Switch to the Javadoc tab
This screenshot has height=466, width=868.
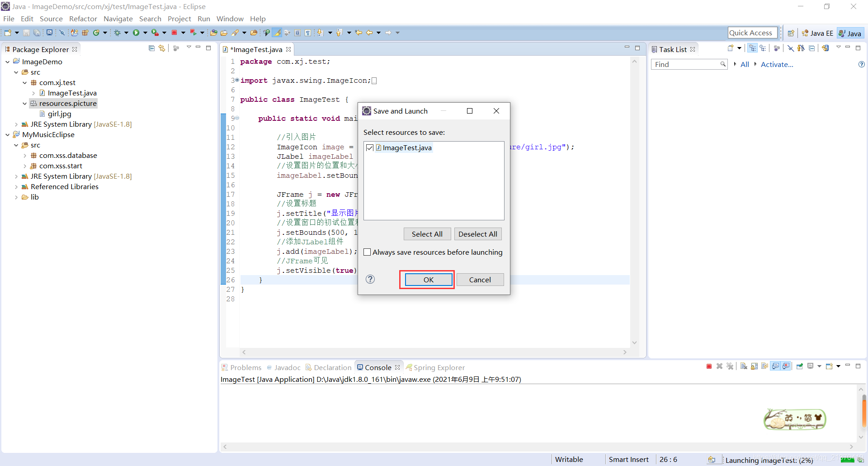283,367
